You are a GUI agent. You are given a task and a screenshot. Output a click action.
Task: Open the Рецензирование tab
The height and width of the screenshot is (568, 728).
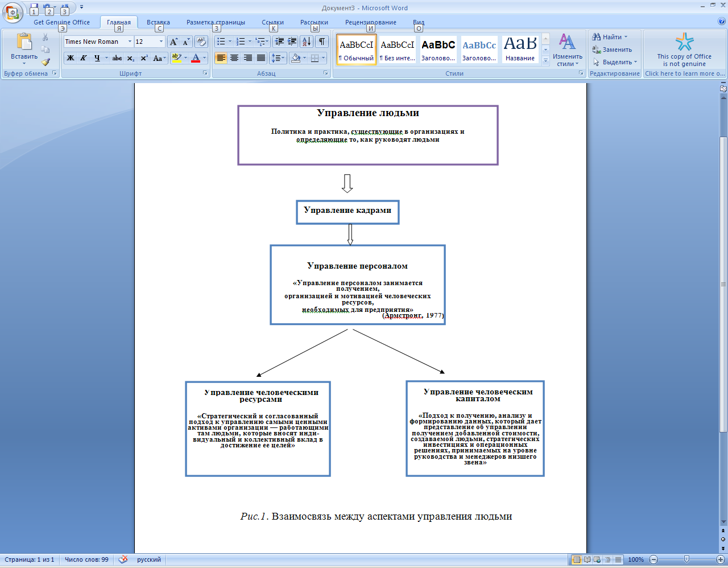[x=370, y=22]
